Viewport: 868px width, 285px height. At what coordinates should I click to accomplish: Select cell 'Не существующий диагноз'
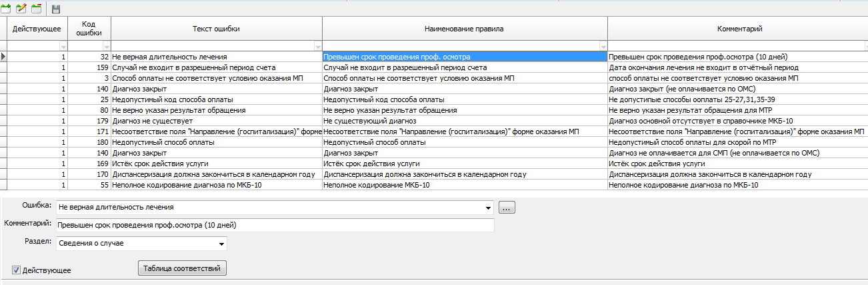pos(465,121)
